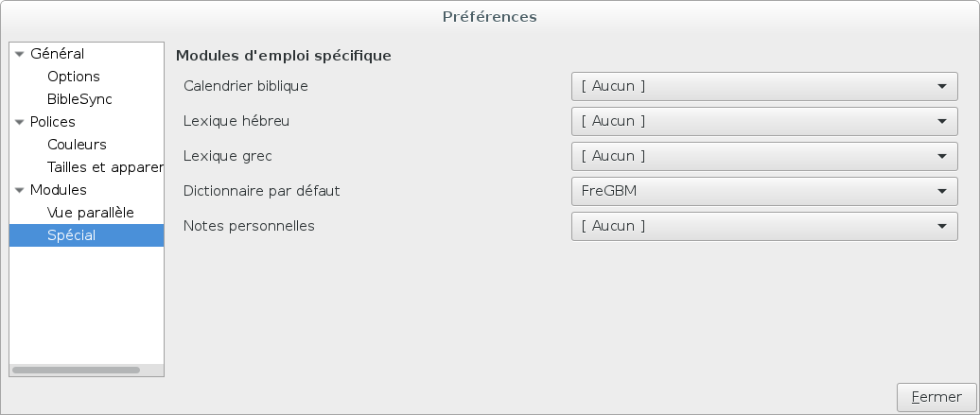Collapse the Modules tree section
This screenshot has width=980, height=415.
click(19, 191)
